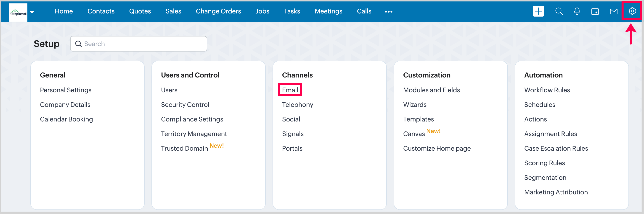Select Modules and Fields link
The width and height of the screenshot is (644, 214).
click(431, 90)
